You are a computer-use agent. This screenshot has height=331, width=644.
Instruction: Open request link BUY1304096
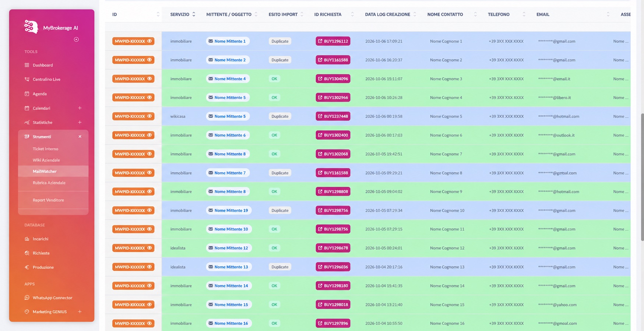click(x=333, y=79)
